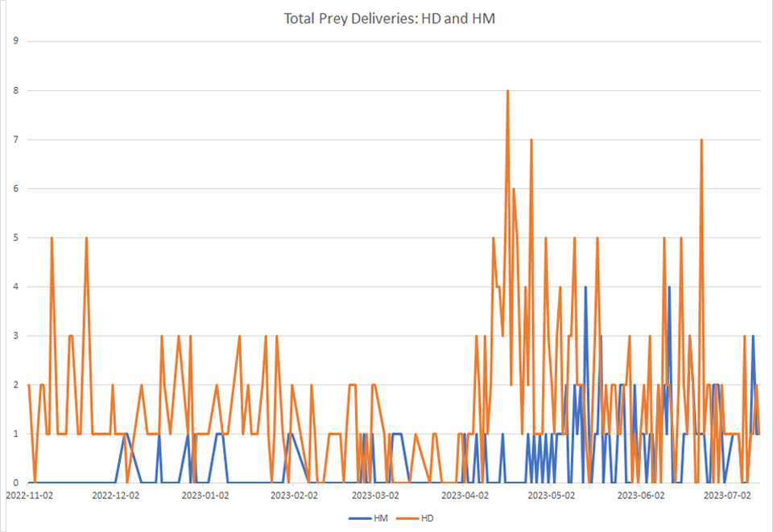This screenshot has width=773, height=532.
Task: Click the chart title 'Total Prey Deliveries: HD and HM'
Action: point(389,19)
